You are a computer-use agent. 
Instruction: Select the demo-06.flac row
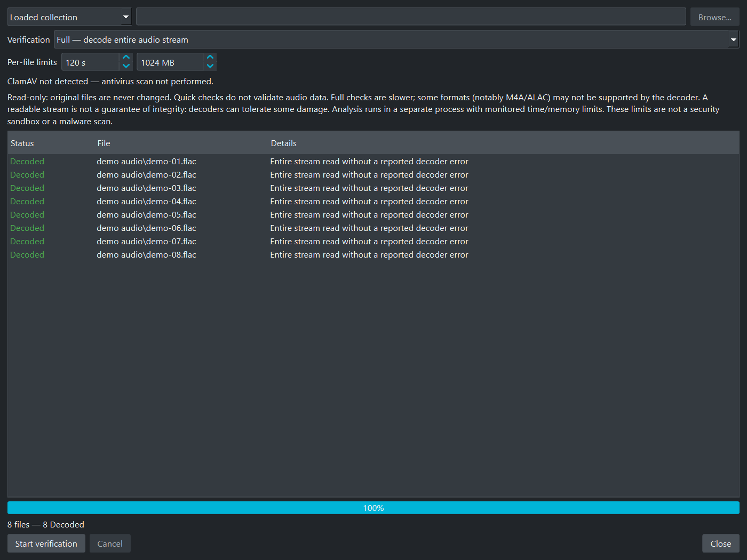(x=373, y=228)
